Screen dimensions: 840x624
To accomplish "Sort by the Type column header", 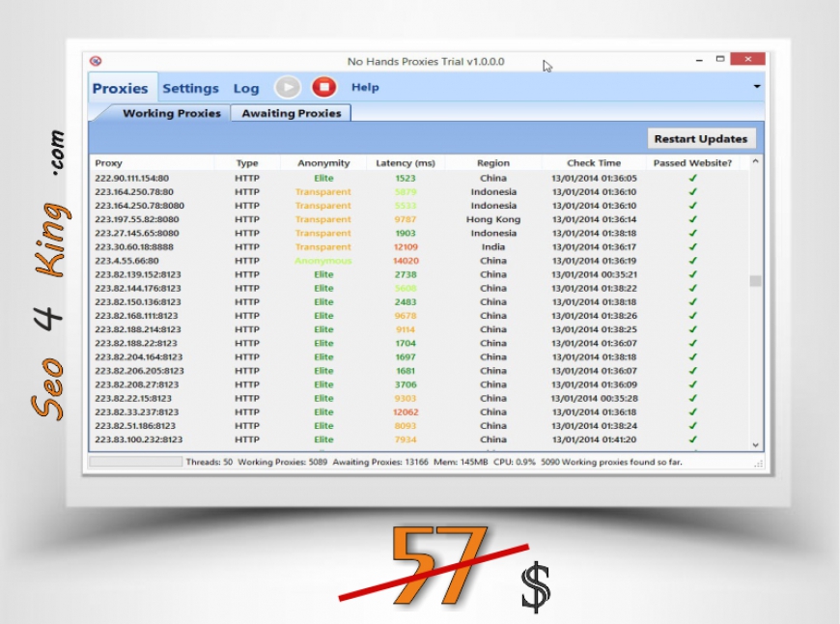I will tap(247, 163).
